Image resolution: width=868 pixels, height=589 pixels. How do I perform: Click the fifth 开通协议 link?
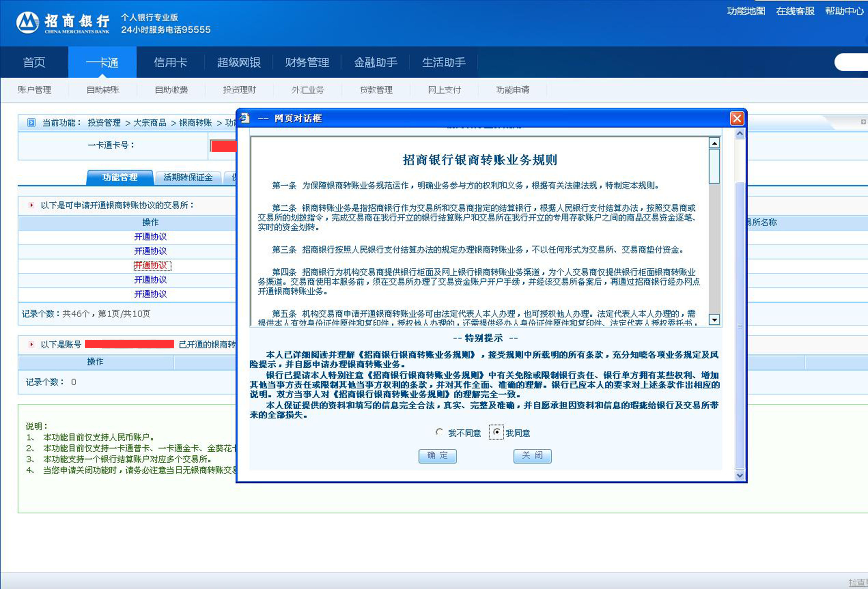[x=151, y=294]
